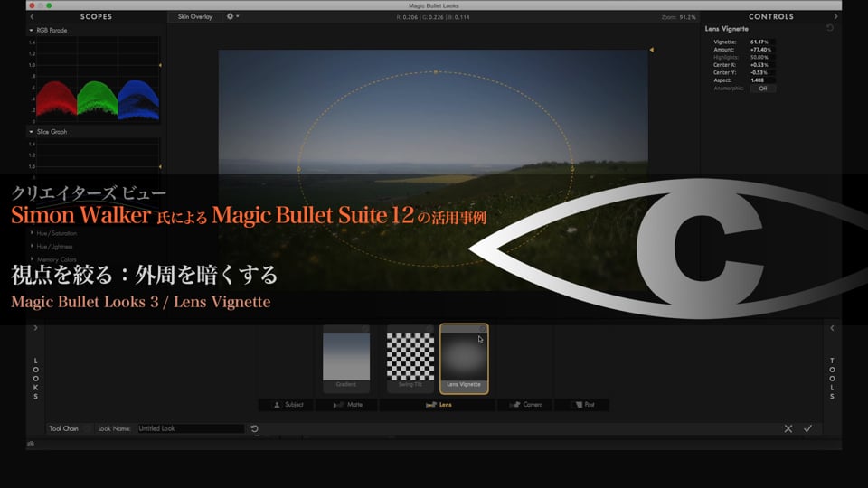Image resolution: width=868 pixels, height=488 pixels.
Task: Click the Skin Overlay button
Action: click(195, 16)
